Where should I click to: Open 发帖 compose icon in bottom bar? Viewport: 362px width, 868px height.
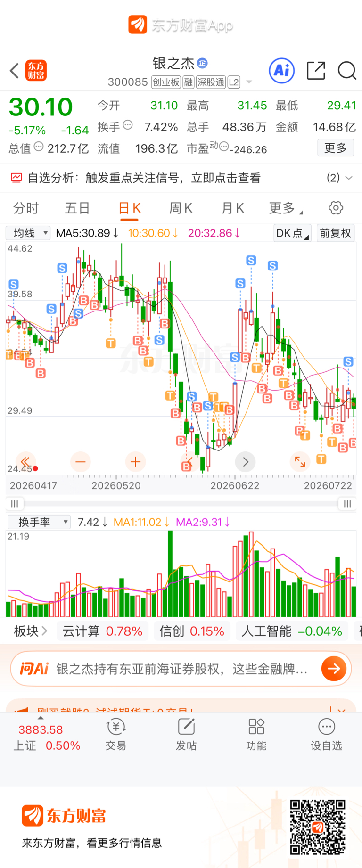[x=186, y=735]
